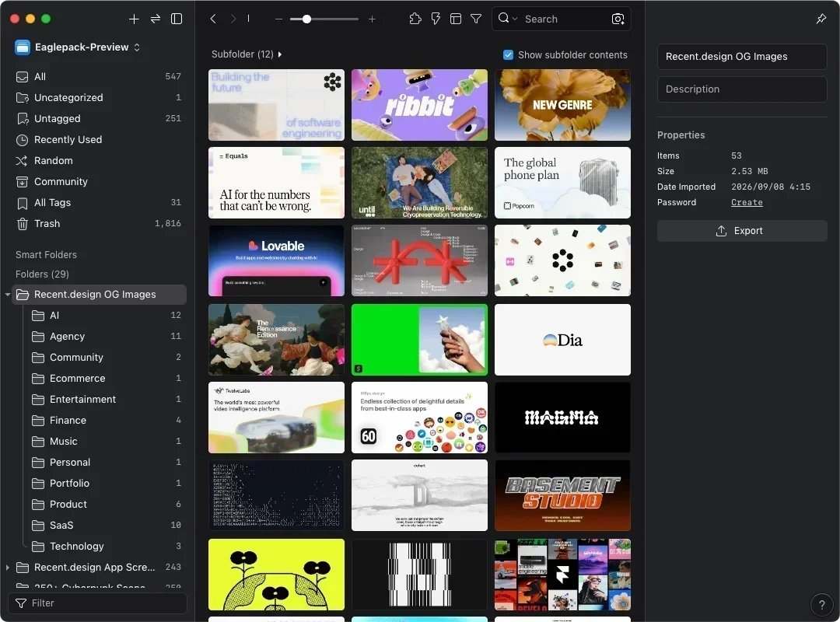The height and width of the screenshot is (622, 840).
Task: Click the search by image camera icon
Action: (618, 19)
